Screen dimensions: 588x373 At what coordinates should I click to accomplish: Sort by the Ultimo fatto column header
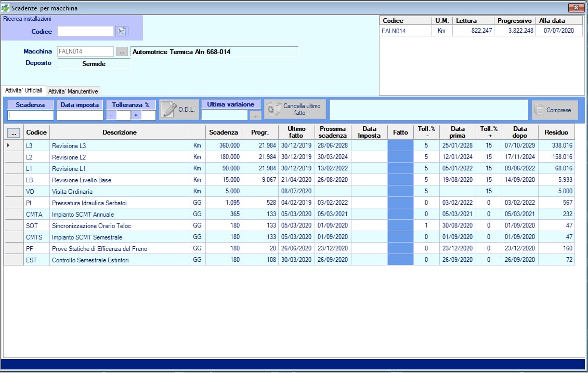(296, 132)
